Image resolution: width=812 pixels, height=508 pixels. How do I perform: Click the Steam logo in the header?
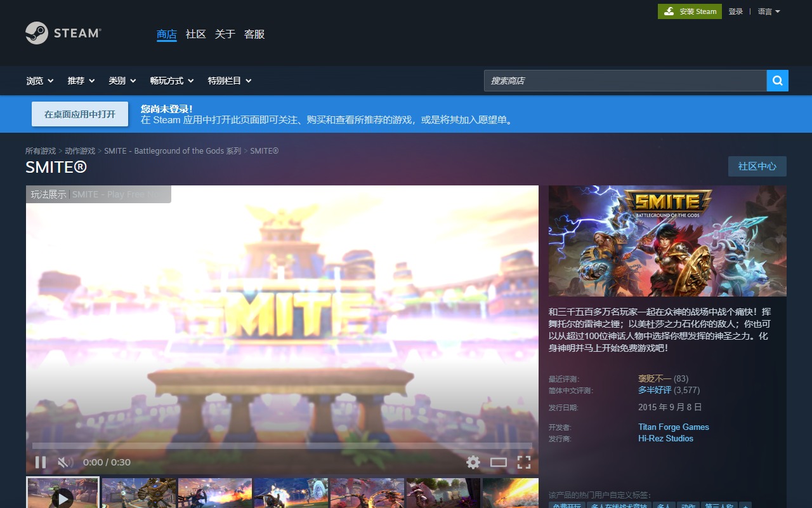coord(63,33)
